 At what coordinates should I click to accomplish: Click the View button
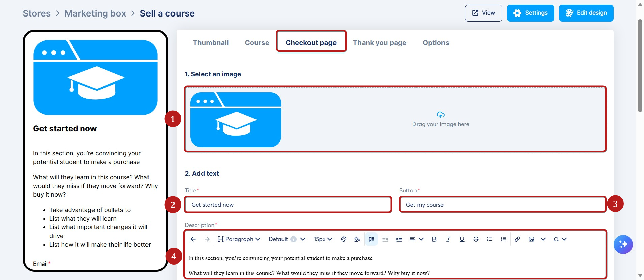[x=483, y=13]
